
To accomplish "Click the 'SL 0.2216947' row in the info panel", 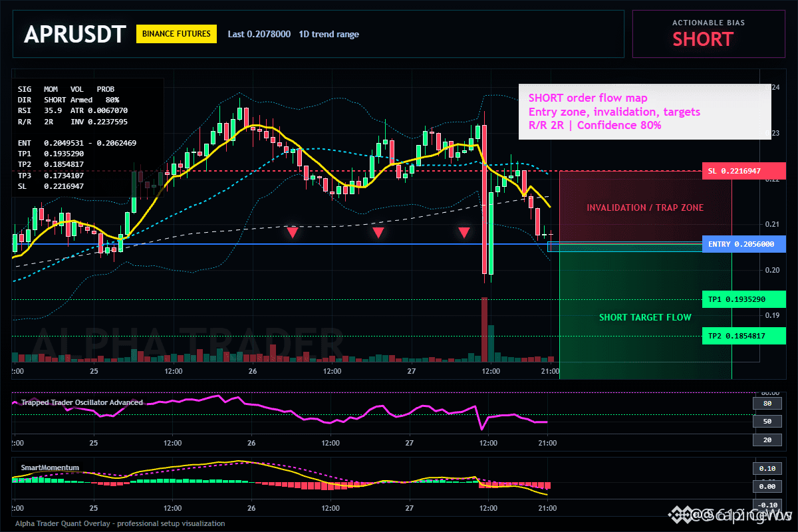I will pyautogui.click(x=51, y=186).
